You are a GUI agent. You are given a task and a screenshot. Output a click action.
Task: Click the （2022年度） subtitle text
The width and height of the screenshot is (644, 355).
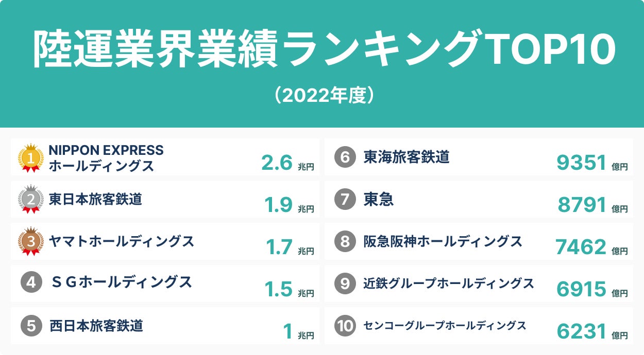pyautogui.click(x=321, y=96)
